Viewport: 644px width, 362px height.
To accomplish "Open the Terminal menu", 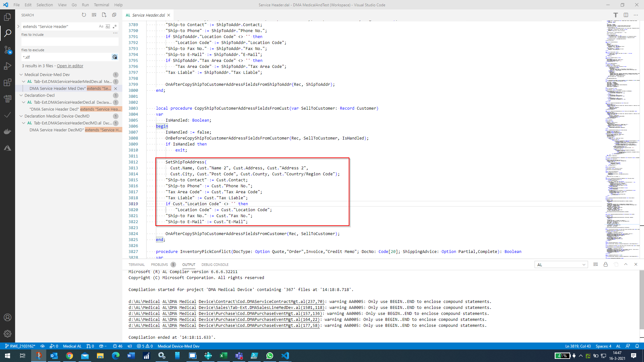I will pyautogui.click(x=101, y=5).
